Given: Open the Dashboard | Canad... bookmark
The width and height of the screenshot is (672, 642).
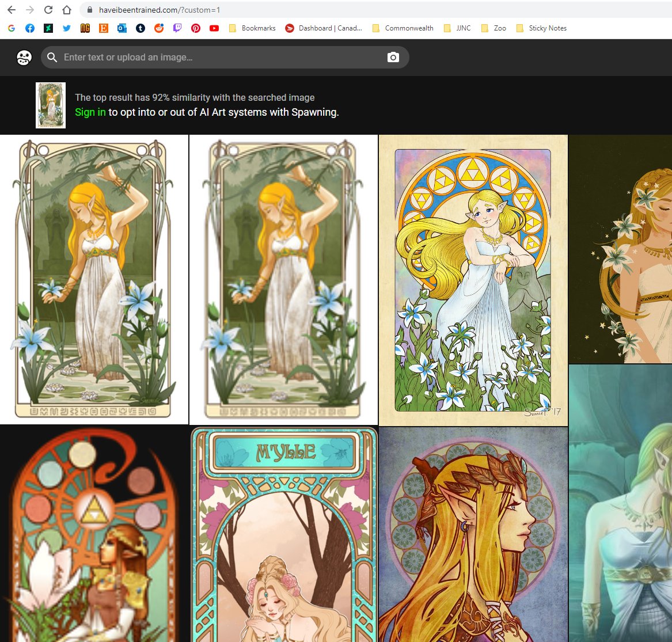Looking at the screenshot, I should coord(324,28).
